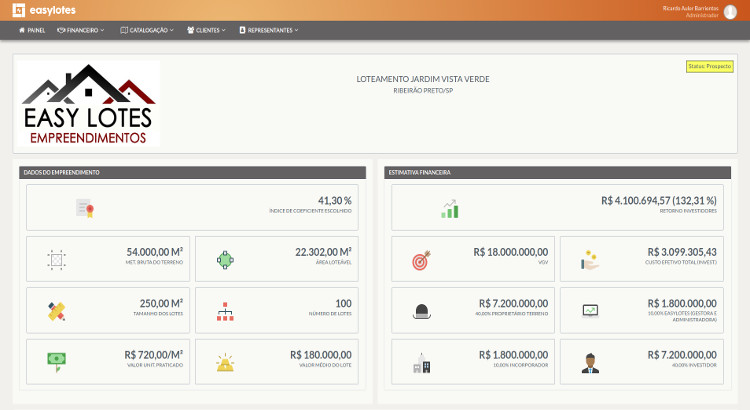Screen dimensions: 750x410
Task: Click the bowler hat land owner icon
Action: [x=421, y=311]
